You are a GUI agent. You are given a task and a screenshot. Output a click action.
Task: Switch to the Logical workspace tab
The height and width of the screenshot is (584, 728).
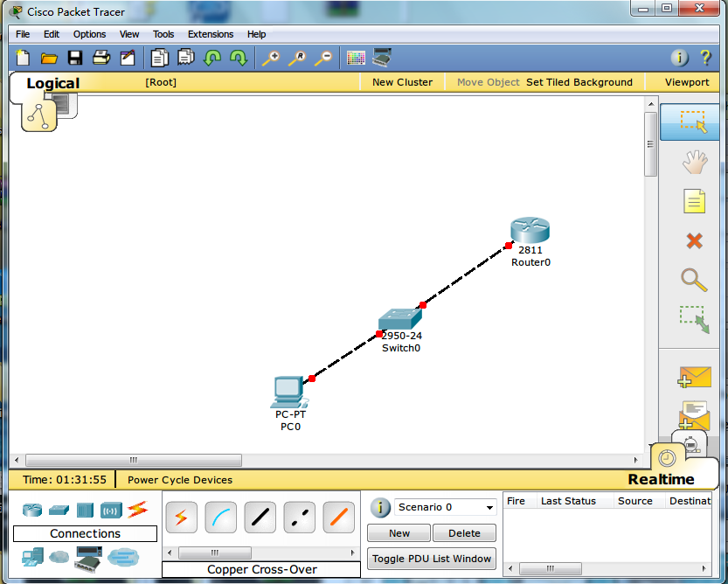click(53, 83)
